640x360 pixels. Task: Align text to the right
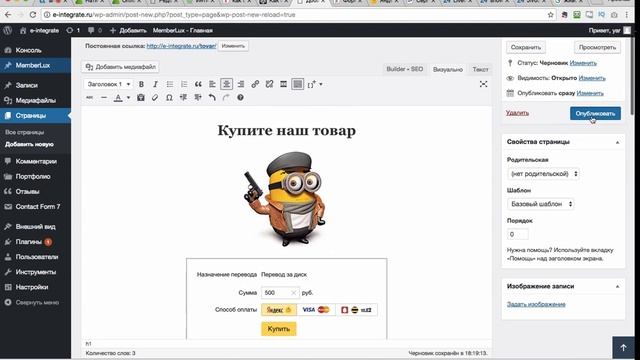tap(241, 84)
